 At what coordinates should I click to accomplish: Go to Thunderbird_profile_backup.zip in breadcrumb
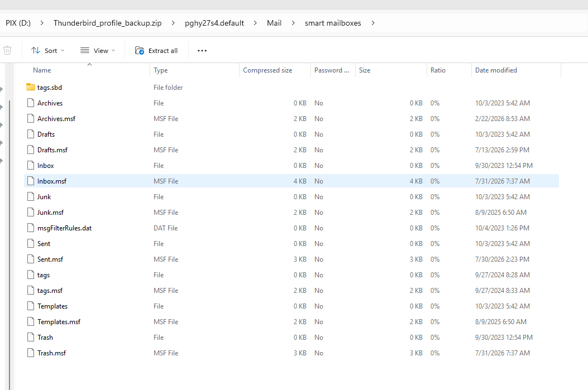point(107,23)
